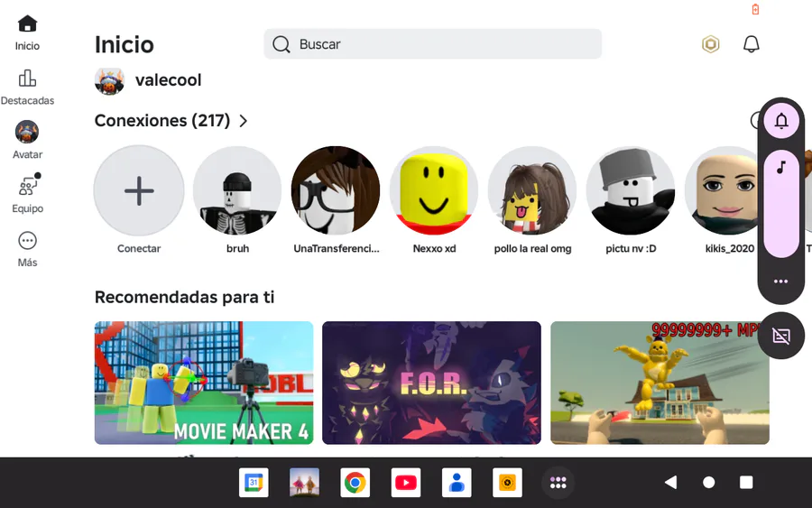Open kikis_2020 friend avatar
The width and height of the screenshot is (812, 508).
click(723, 190)
